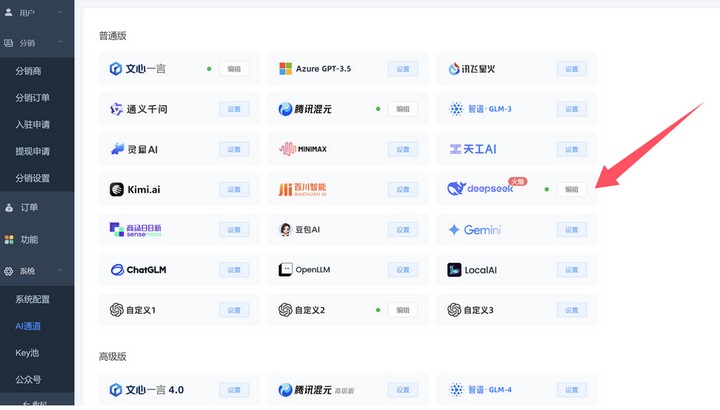Click the 智谱 GLM-3 logo icon
This screenshot has height=410, width=720.
[456, 109]
